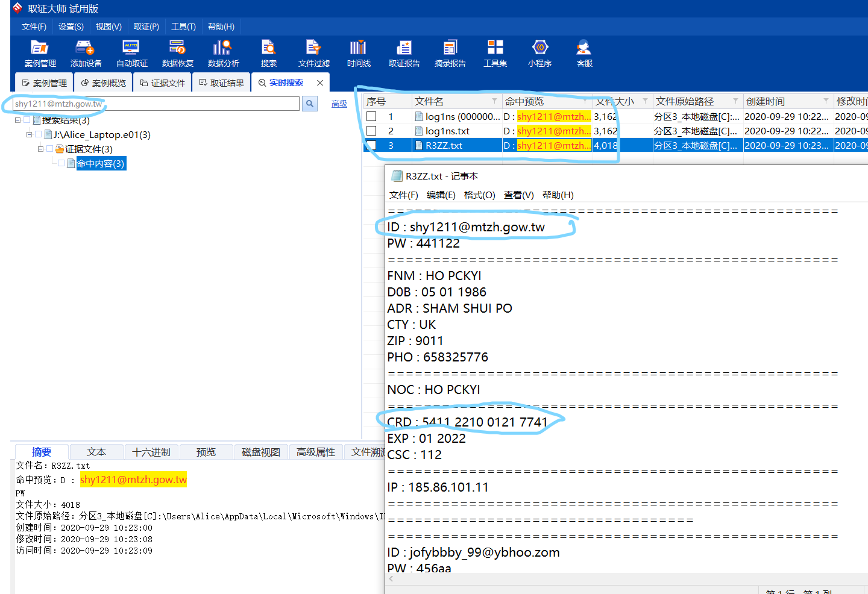Switch to the 取证结果 tab
The height and width of the screenshot is (594, 868).
coord(221,83)
